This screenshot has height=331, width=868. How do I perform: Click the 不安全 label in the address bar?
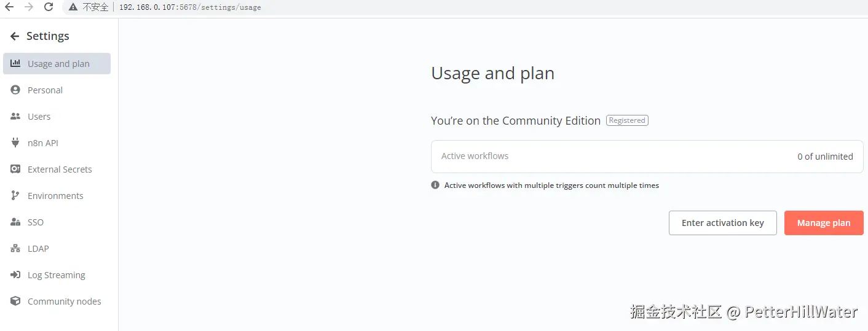tap(95, 7)
